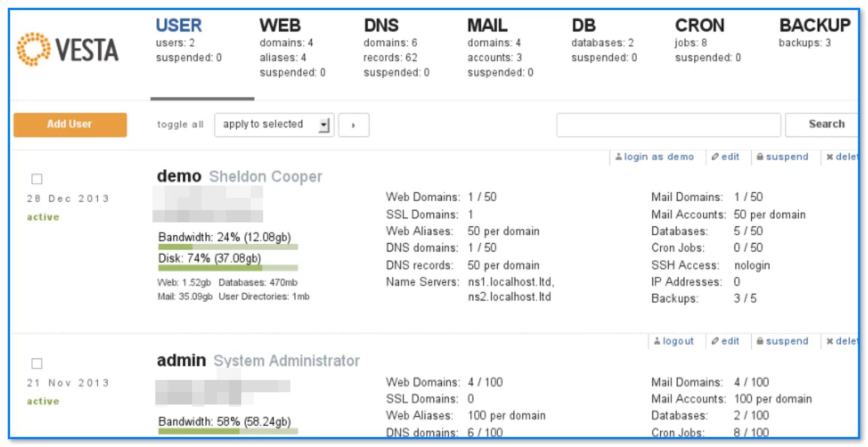Click demo's Backups 3 / 5 value
This screenshot has height=447, width=868.
[x=745, y=298]
